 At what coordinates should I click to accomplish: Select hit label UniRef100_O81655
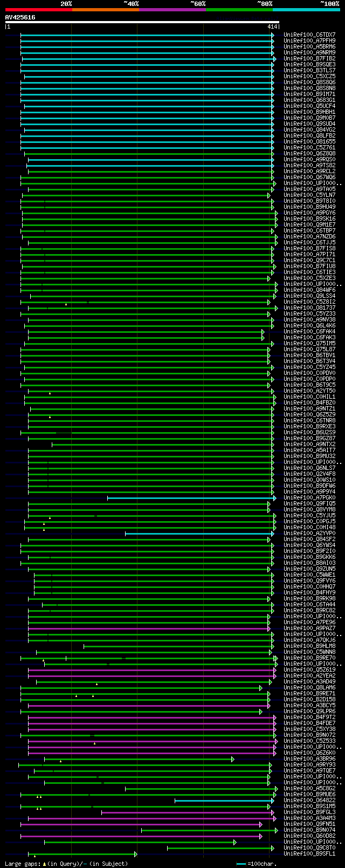click(x=309, y=141)
